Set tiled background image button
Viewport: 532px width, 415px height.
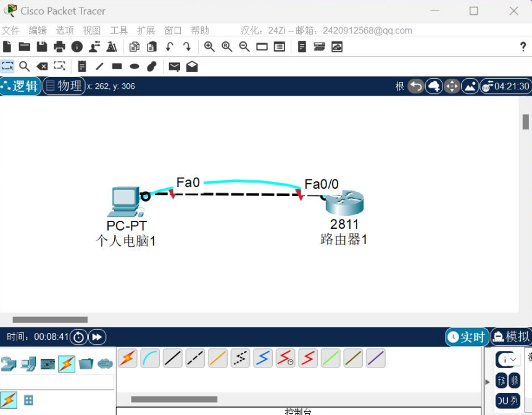470,86
